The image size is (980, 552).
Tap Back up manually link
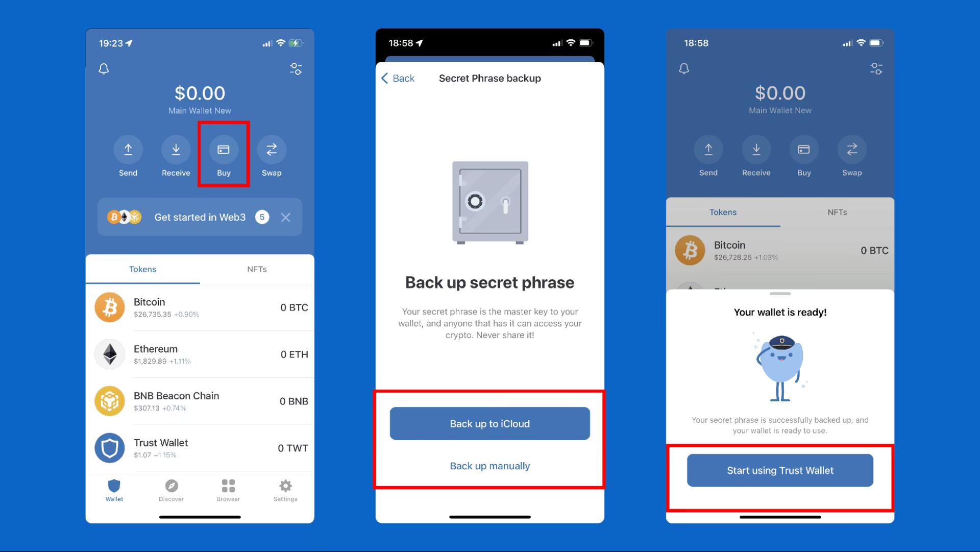pyautogui.click(x=489, y=465)
